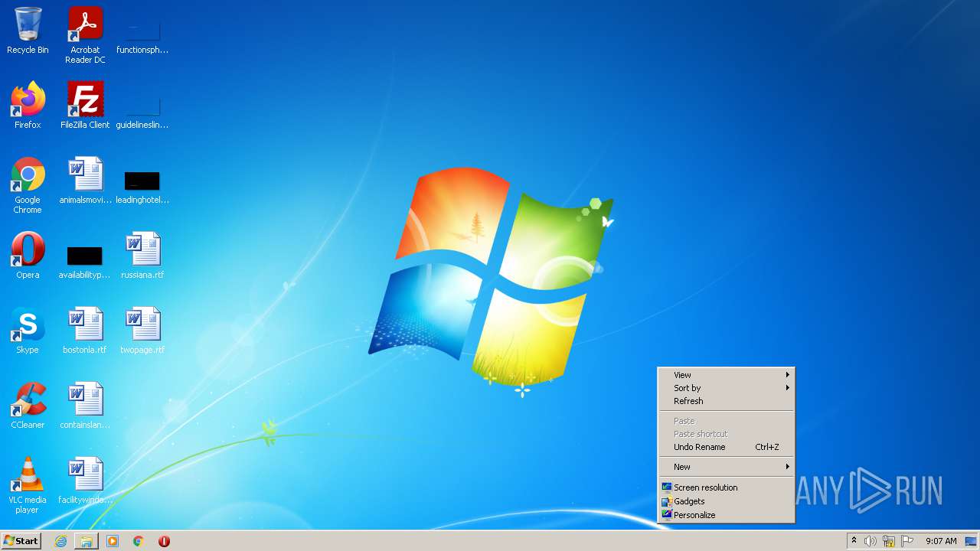This screenshot has height=551, width=980.
Task: Open Internet Explorer from the taskbar
Action: [x=60, y=541]
